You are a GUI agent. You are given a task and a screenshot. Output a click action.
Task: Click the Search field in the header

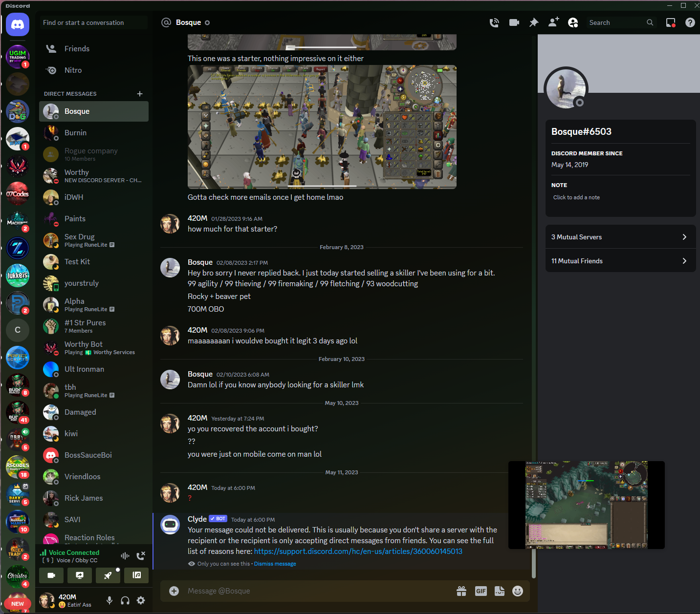coord(621,22)
